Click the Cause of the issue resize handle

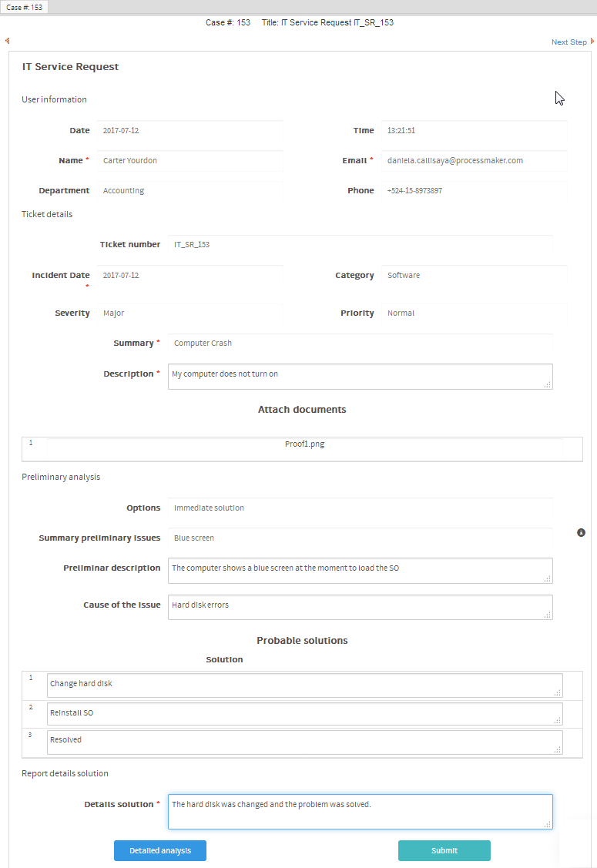pyautogui.click(x=547, y=614)
